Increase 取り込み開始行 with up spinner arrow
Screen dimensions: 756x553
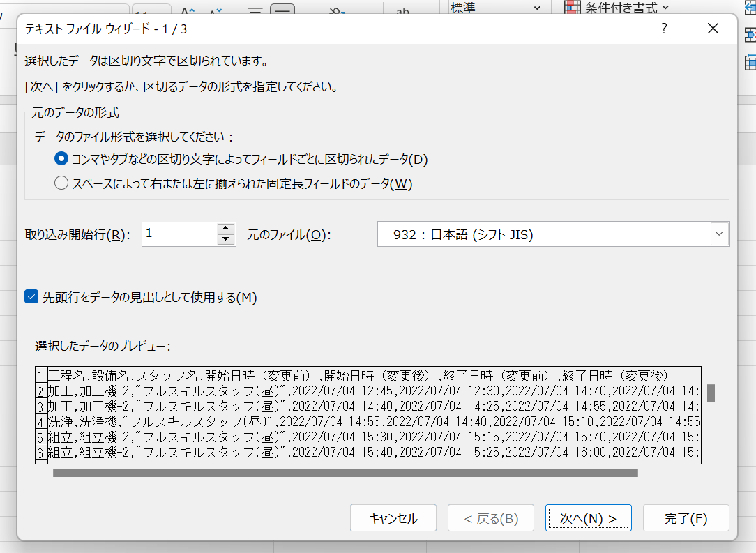[x=226, y=228]
